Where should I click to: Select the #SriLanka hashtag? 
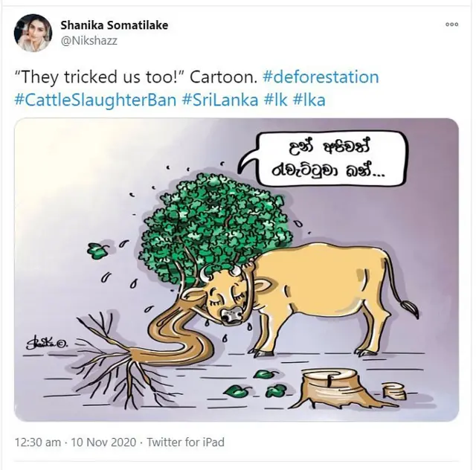[x=219, y=100]
